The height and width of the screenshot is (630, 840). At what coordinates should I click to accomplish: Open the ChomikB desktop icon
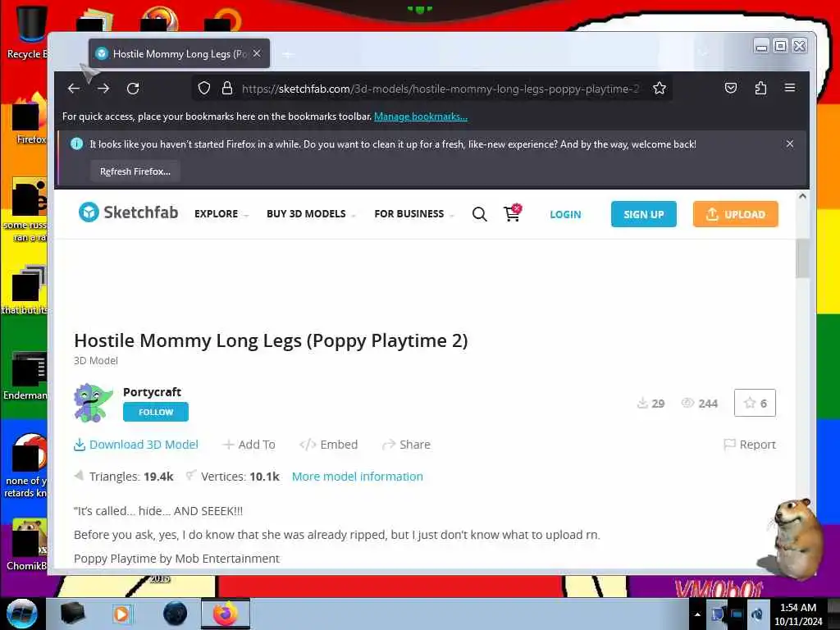pyautogui.click(x=27, y=545)
